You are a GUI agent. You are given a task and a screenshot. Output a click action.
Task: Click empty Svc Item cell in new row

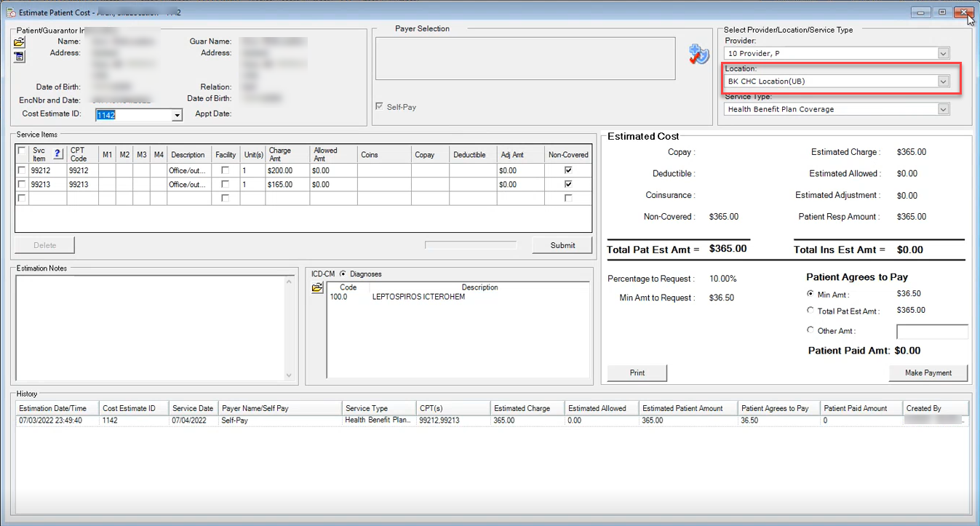(48, 198)
